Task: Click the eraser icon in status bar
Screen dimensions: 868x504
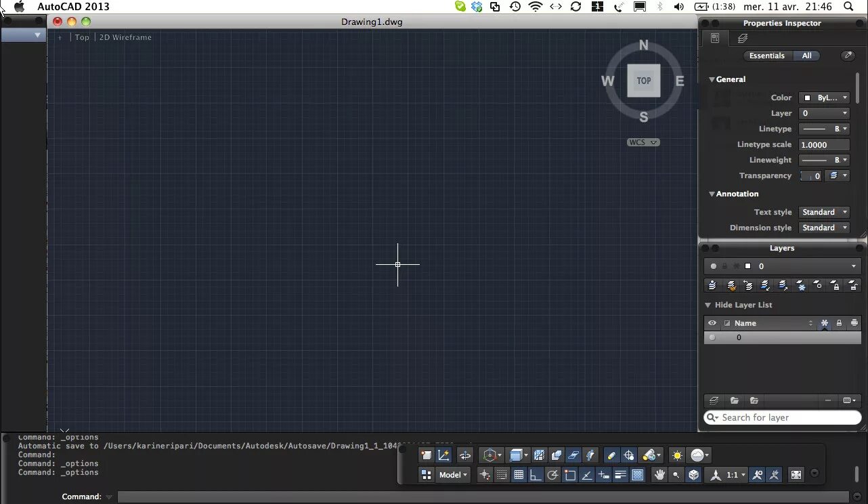Action: pos(612,455)
